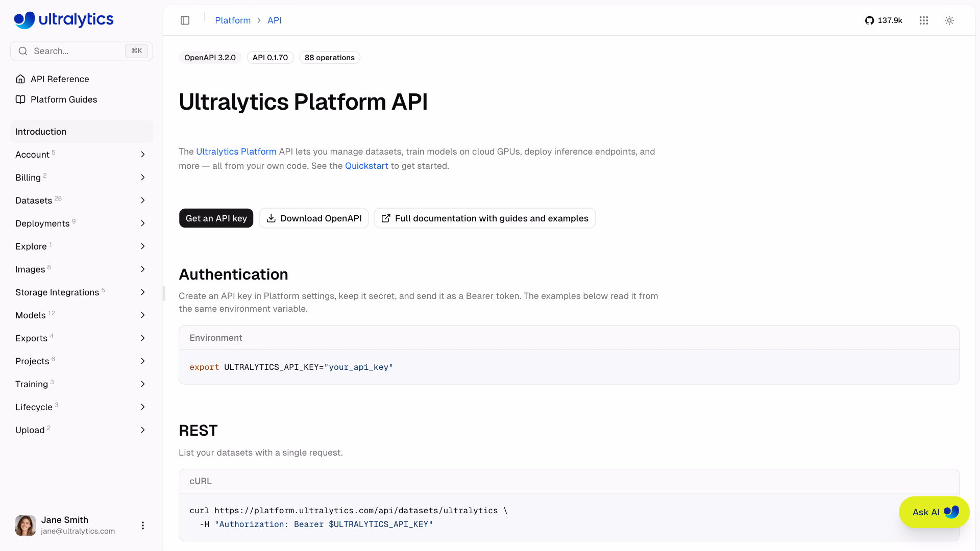980x551 pixels.
Task: Expand the Upload section chevron
Action: 143,430
